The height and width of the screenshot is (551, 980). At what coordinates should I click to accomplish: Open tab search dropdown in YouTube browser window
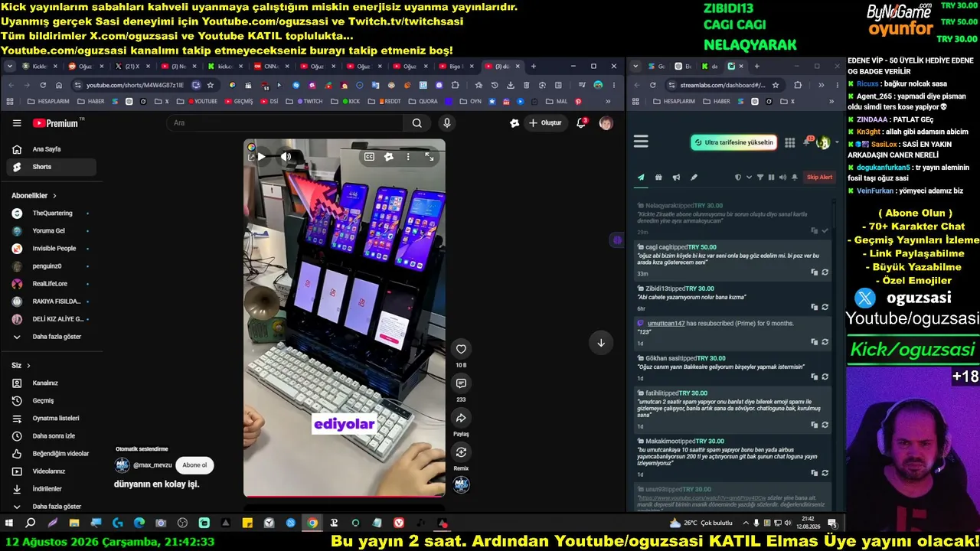pyautogui.click(x=10, y=67)
